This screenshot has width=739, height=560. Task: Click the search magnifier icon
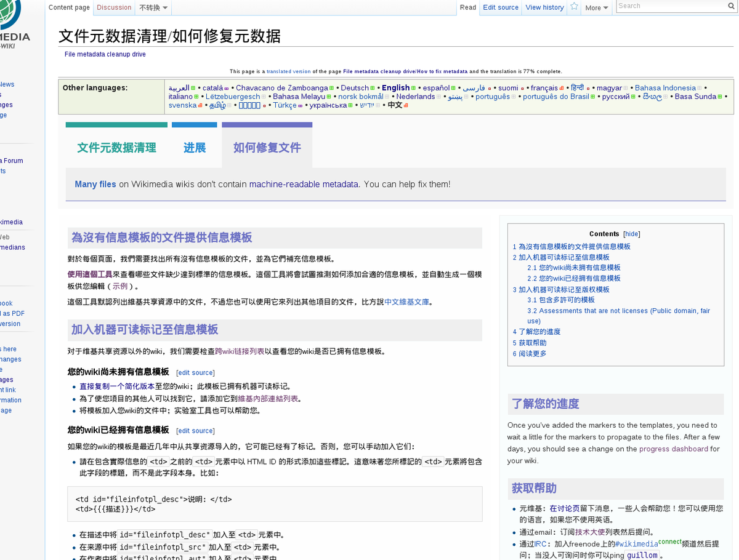pos(731,6)
